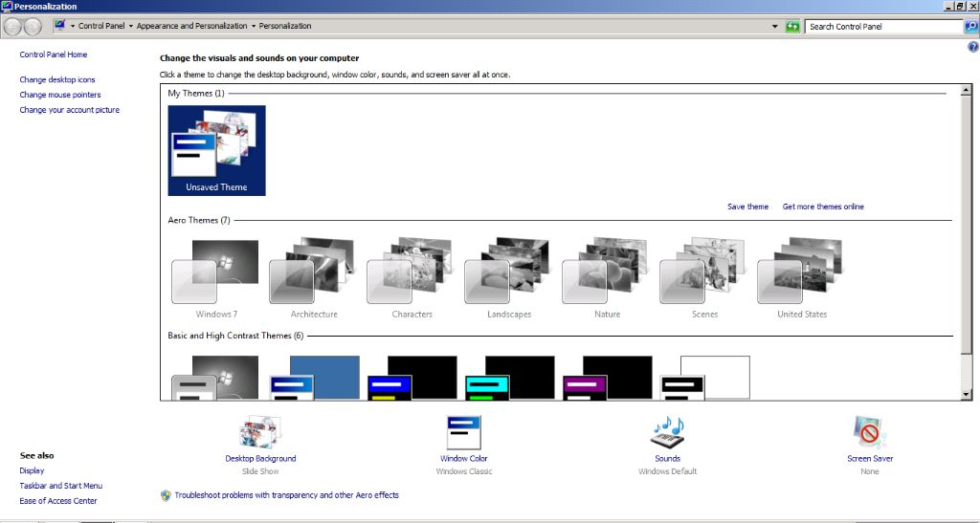Click the theme list scroll-down arrow
This screenshot has height=523, width=980.
[967, 395]
